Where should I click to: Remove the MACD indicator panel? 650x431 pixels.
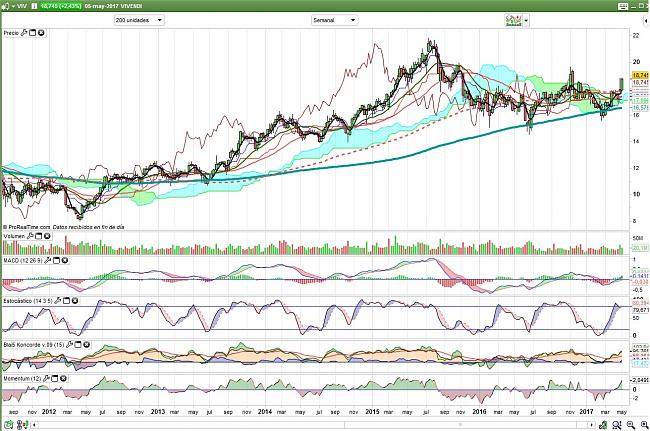point(65,260)
